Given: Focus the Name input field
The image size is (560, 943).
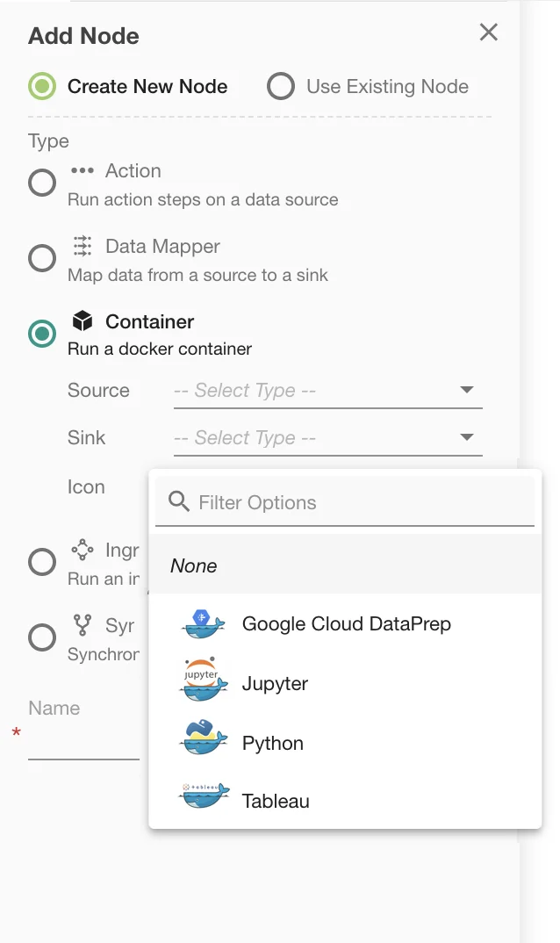Looking at the screenshot, I should point(83,745).
